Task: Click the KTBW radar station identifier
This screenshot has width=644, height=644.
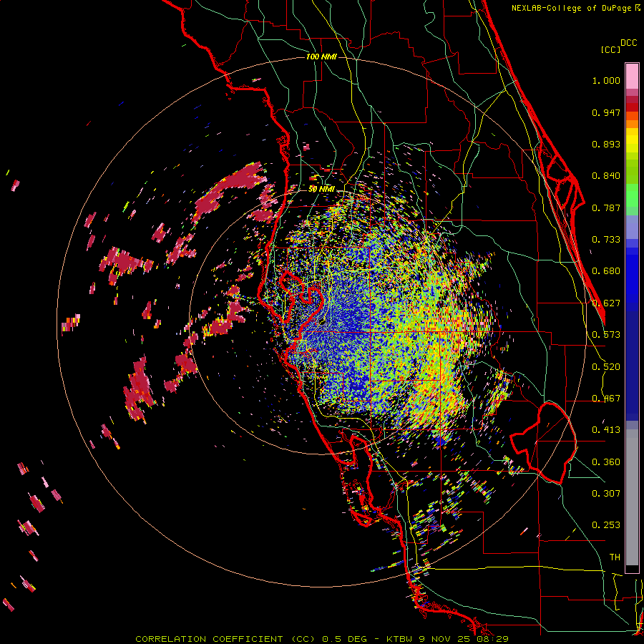Action: 400,639
